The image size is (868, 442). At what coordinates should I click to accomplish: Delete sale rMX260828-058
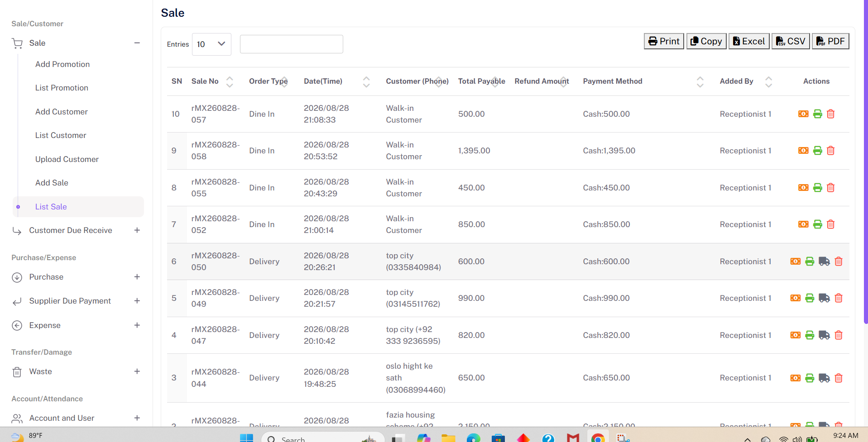[x=830, y=151]
